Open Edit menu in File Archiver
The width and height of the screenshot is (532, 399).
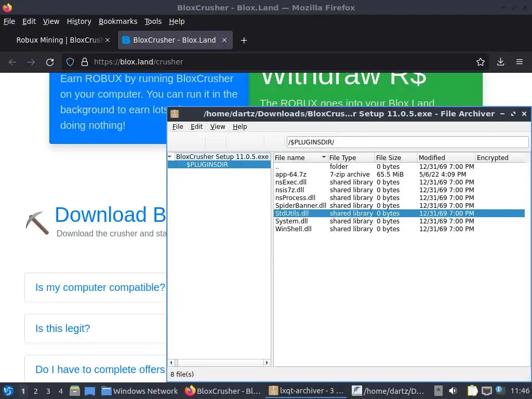coord(196,127)
